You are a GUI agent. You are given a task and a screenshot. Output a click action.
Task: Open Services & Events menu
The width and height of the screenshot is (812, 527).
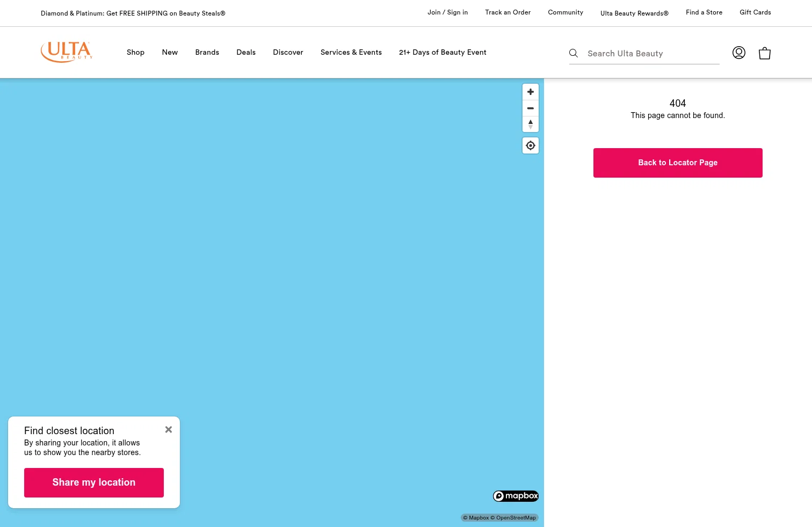pyautogui.click(x=351, y=52)
